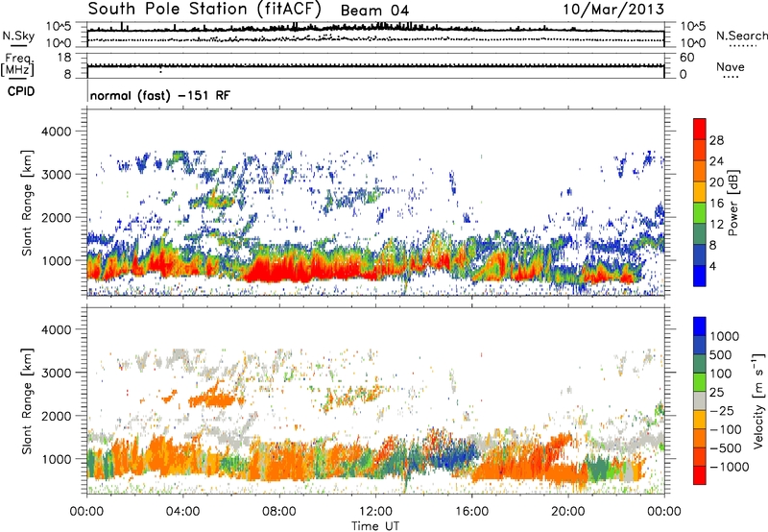The width and height of the screenshot is (768, 532).
Task: Click the '20:00' time tick label
Action: tap(568, 512)
